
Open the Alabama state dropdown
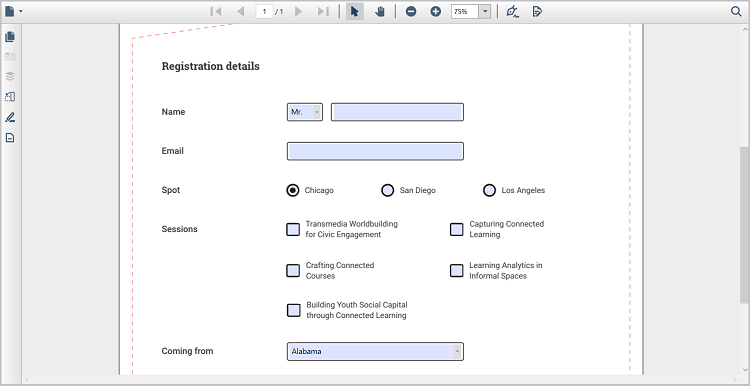pos(375,351)
